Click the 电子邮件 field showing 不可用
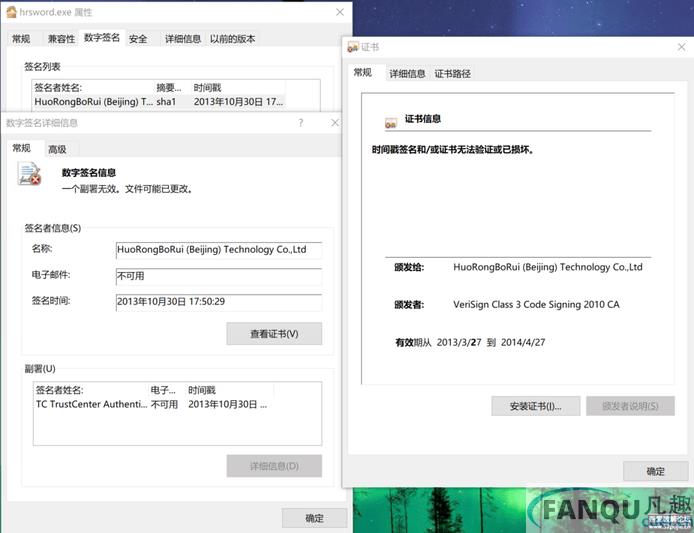 [x=219, y=276]
